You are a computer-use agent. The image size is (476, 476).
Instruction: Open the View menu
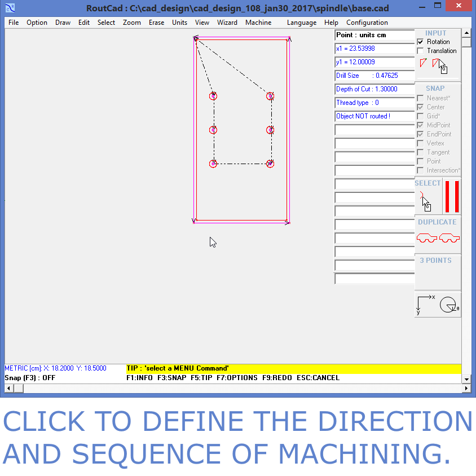[202, 23]
